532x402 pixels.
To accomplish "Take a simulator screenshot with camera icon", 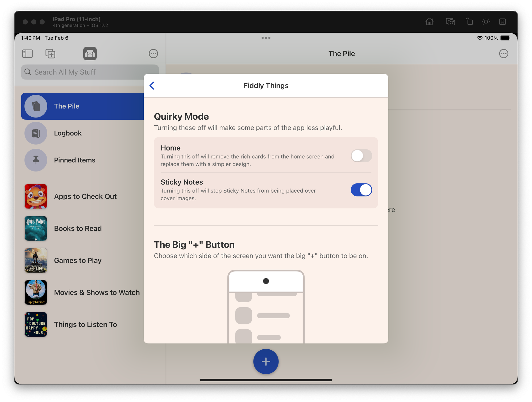I will (450, 22).
